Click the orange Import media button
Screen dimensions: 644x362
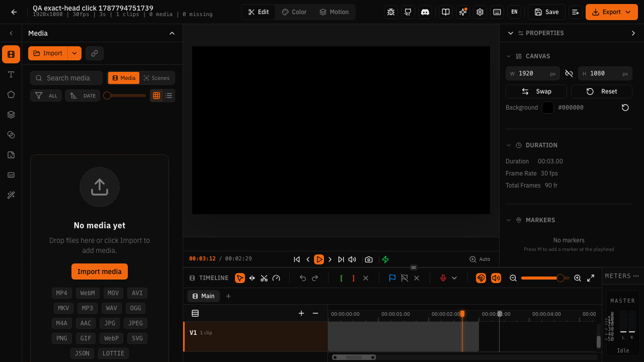(100, 271)
